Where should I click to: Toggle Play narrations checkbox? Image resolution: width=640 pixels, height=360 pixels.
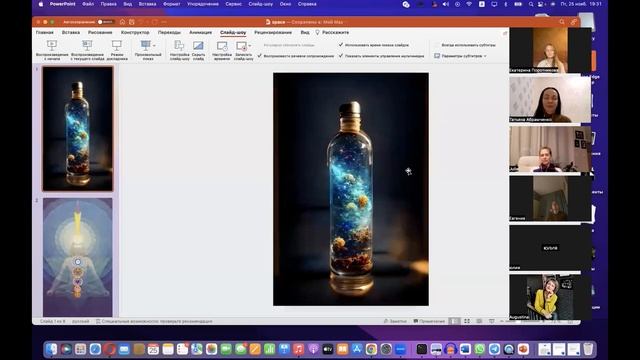[x=260, y=56]
